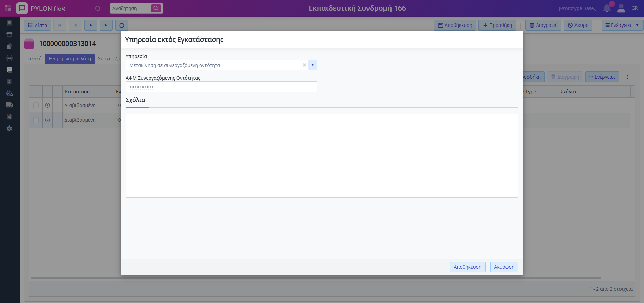Viewport: 644px width, 303px height.
Task: Expand the Υπηρεσία dropdown arrow
Action: 312,65
